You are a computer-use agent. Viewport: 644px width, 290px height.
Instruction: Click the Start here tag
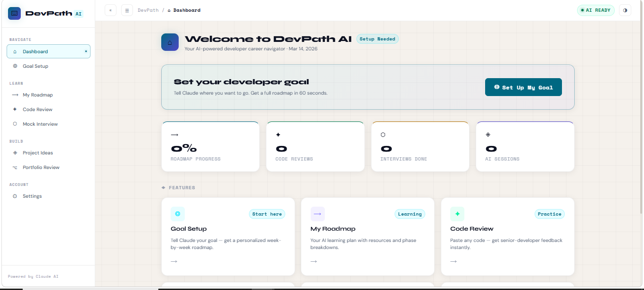(x=267, y=214)
